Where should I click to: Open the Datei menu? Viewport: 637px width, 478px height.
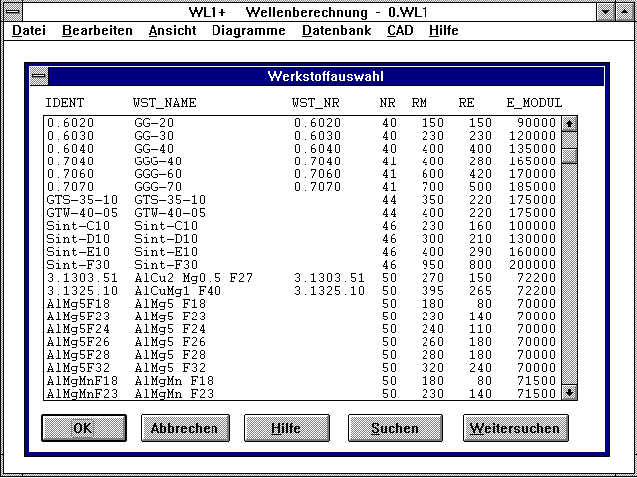click(28, 31)
